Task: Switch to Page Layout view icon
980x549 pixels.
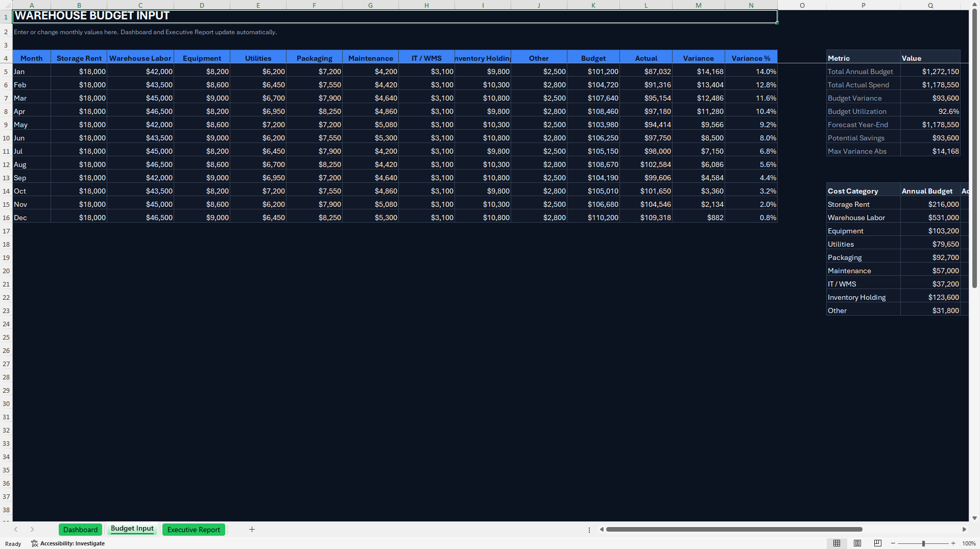Action: click(857, 543)
